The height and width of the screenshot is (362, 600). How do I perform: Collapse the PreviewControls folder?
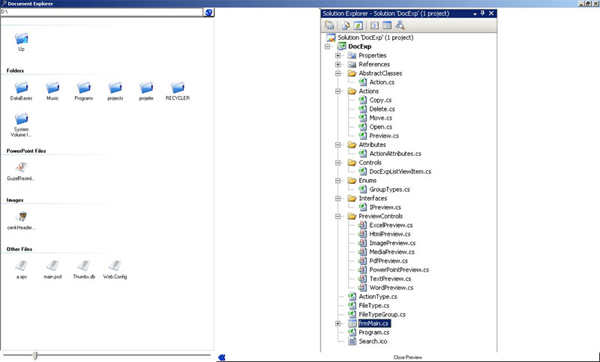click(x=338, y=216)
